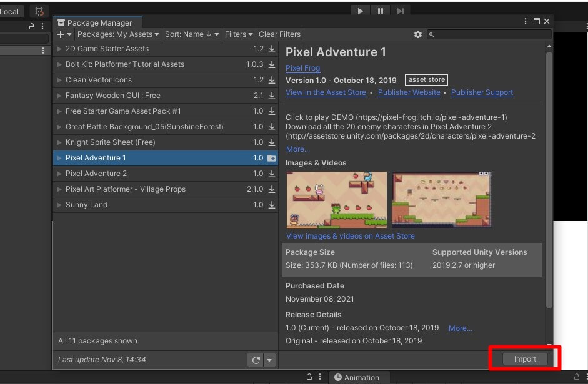Download Knight Sprite Sheet (Free) package
The height and width of the screenshot is (384, 588).
tap(272, 142)
